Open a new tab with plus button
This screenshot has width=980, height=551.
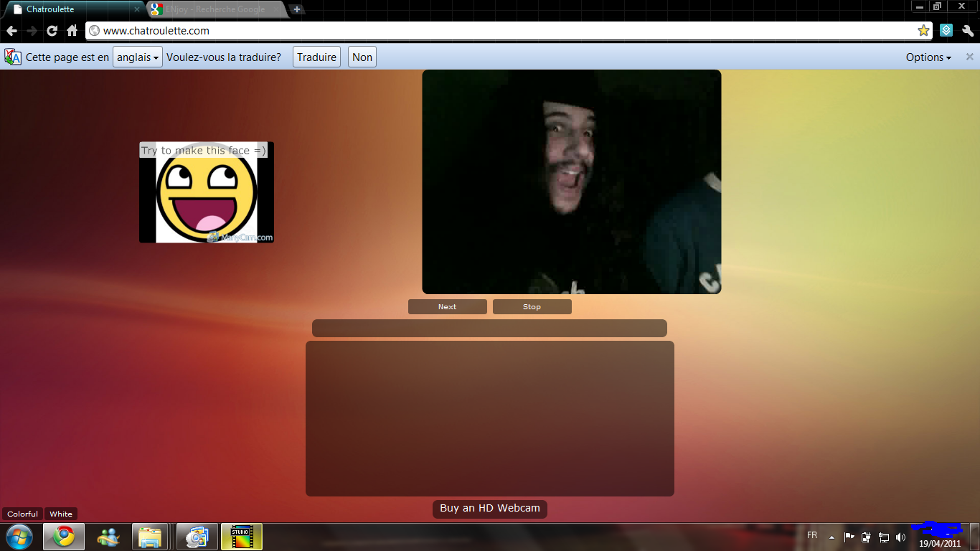pyautogui.click(x=296, y=9)
